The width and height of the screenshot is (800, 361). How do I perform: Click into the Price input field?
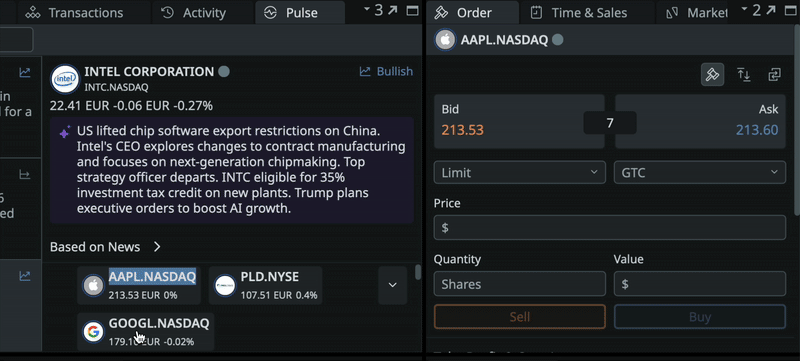click(610, 227)
